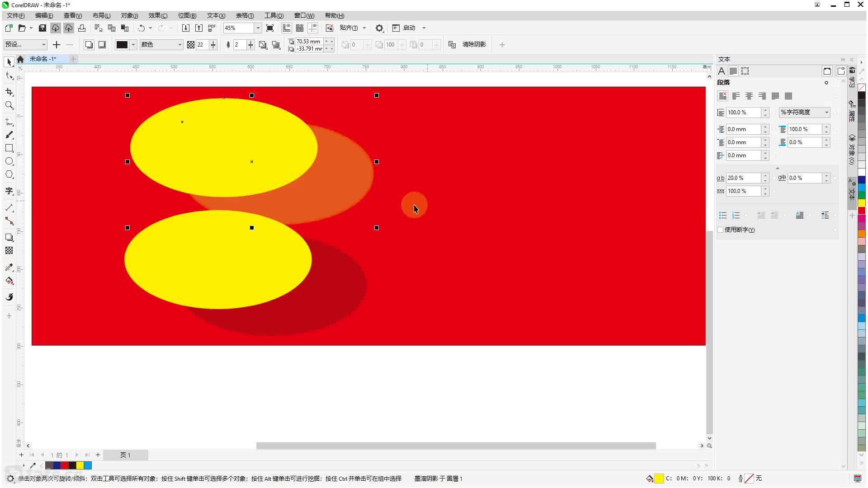Viewport: 868px width, 488px height.
Task: Select the Drop Shadow tool
Action: (x=9, y=237)
